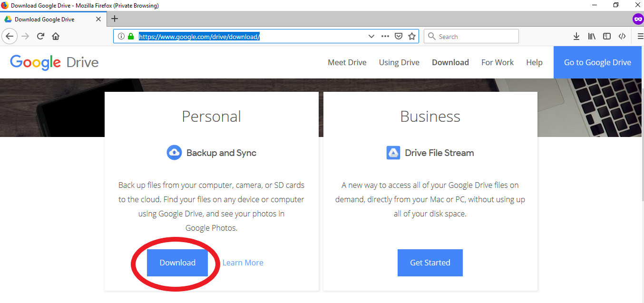Open the Firefox Home page icon
The height and width of the screenshot is (303, 644).
(56, 36)
